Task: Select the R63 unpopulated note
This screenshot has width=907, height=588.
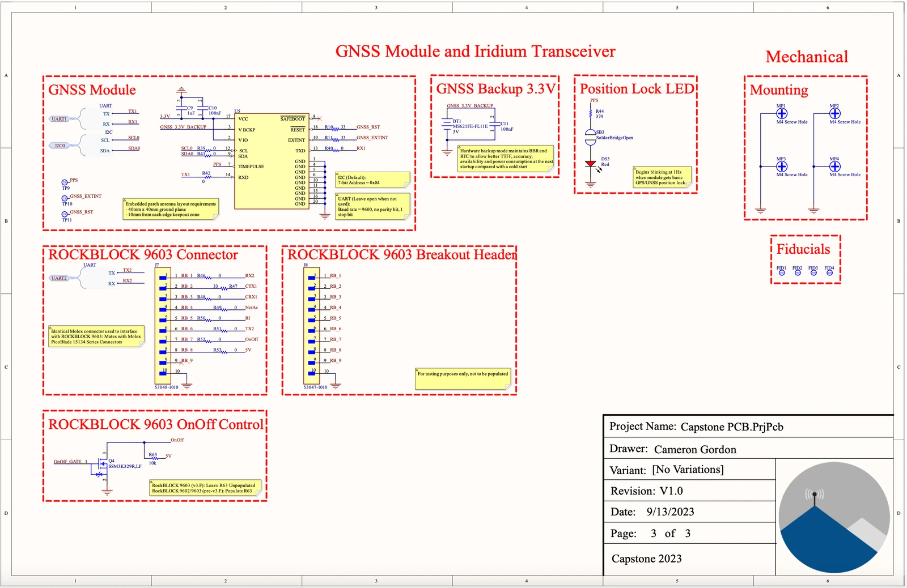Action: [206, 488]
